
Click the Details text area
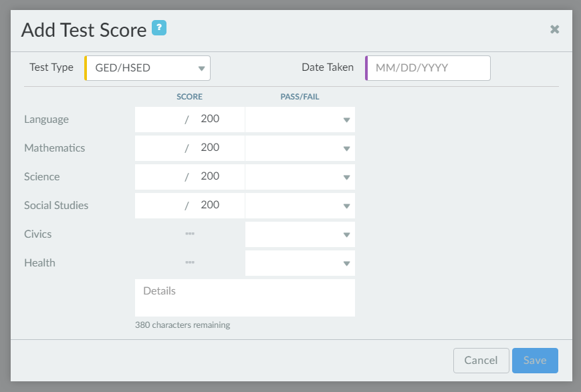click(x=245, y=298)
